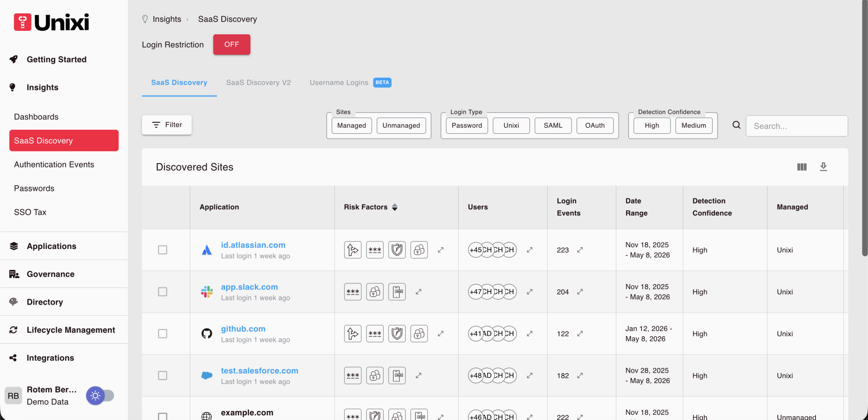Expand id.atlassian.com users list
Viewport: 868px width, 420px height.
tap(529, 250)
